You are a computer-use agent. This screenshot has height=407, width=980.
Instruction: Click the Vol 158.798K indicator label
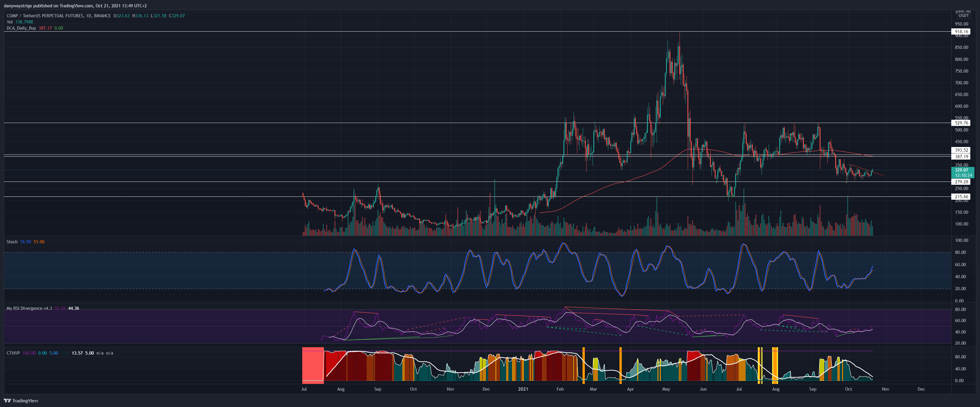pos(20,22)
